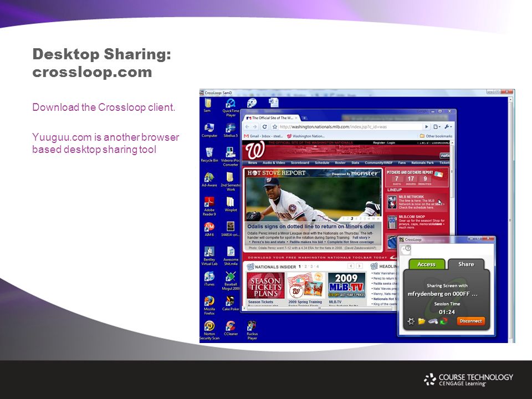Click the DVD shortcut icon on desktop
This screenshot has width=532, height=399.
pyautogui.click(x=252, y=103)
